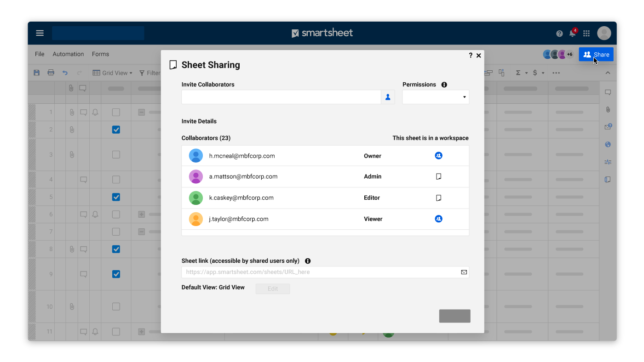Open the File menu
This screenshot has height=362, width=644.
pos(40,54)
